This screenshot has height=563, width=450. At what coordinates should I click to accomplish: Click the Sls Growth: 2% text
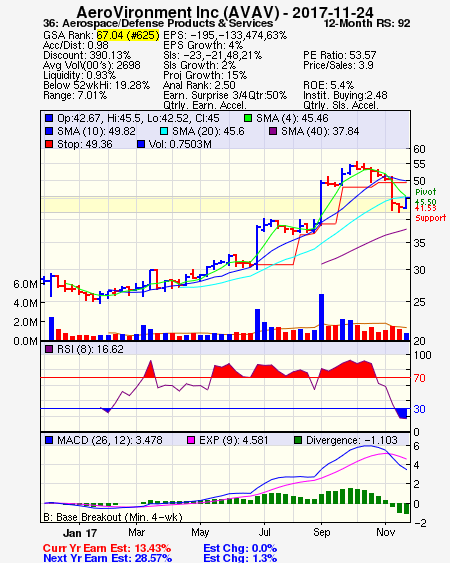[199, 65]
